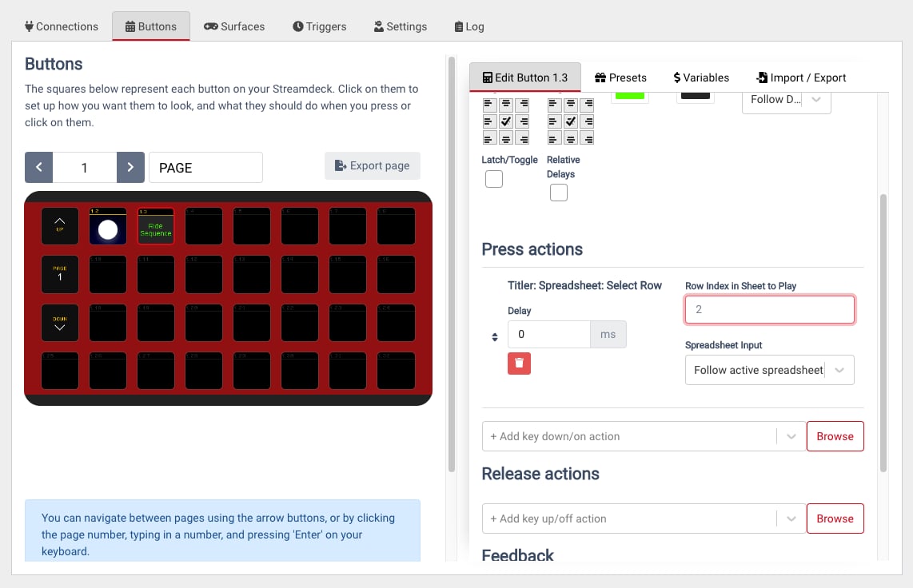Toggle checked center option in grid above Latch/Toggle

pyautogui.click(x=506, y=121)
